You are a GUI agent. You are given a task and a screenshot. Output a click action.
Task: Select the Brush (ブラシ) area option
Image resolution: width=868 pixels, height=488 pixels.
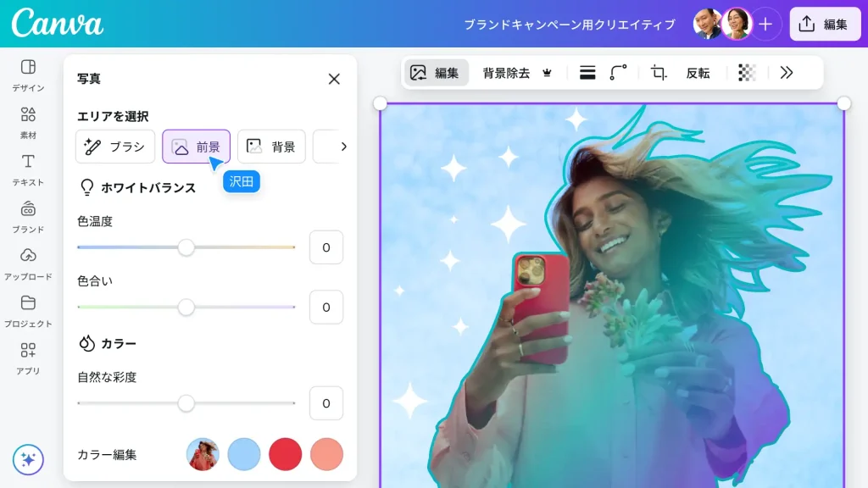coord(115,147)
